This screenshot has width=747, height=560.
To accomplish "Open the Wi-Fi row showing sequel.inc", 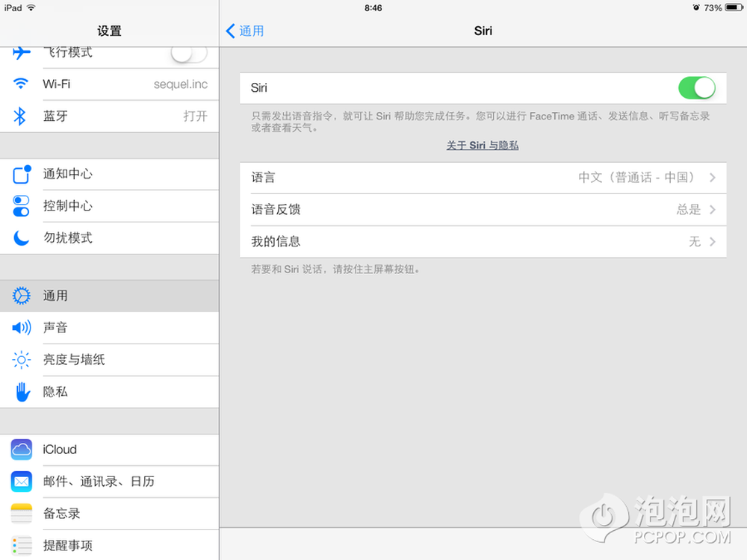I will tap(110, 84).
